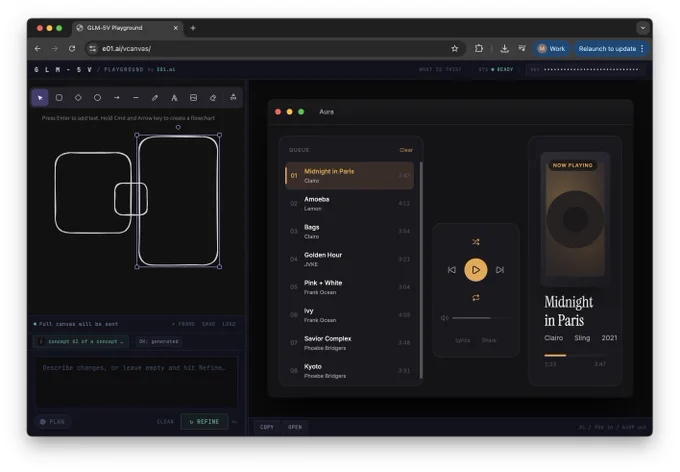Open the preview with OPEN

(x=295, y=427)
